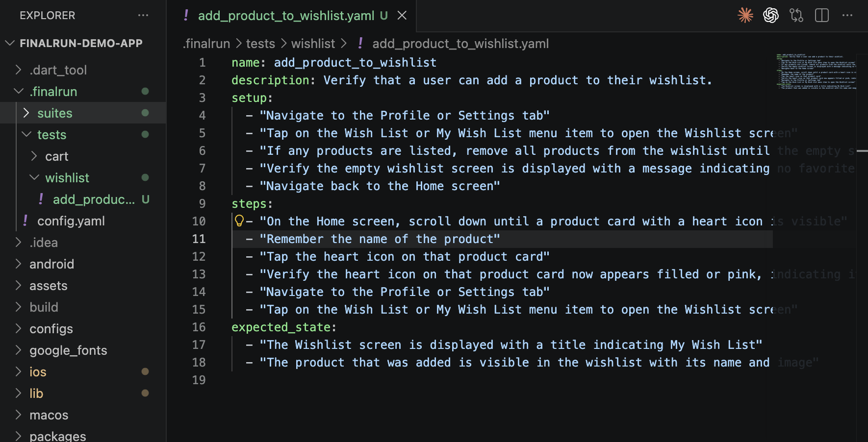Open the ChatGPT icon in editor toolbar
This screenshot has height=442, width=868.
coord(771,15)
